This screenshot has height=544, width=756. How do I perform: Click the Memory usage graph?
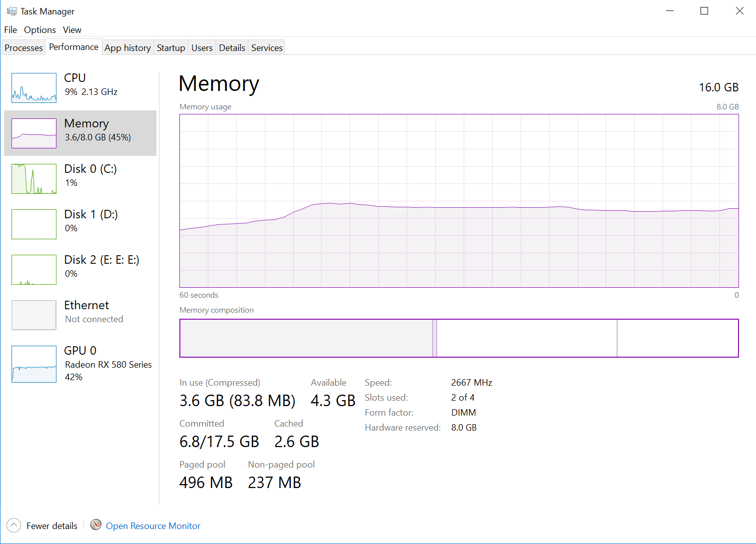pos(459,200)
